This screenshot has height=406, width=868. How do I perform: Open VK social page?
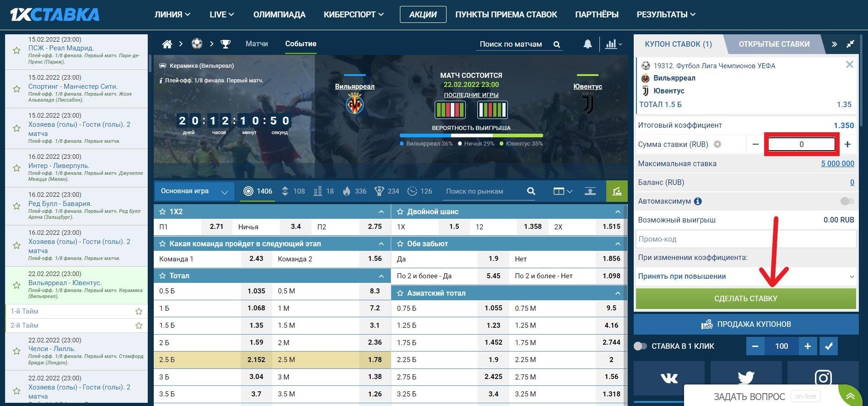pos(669,378)
